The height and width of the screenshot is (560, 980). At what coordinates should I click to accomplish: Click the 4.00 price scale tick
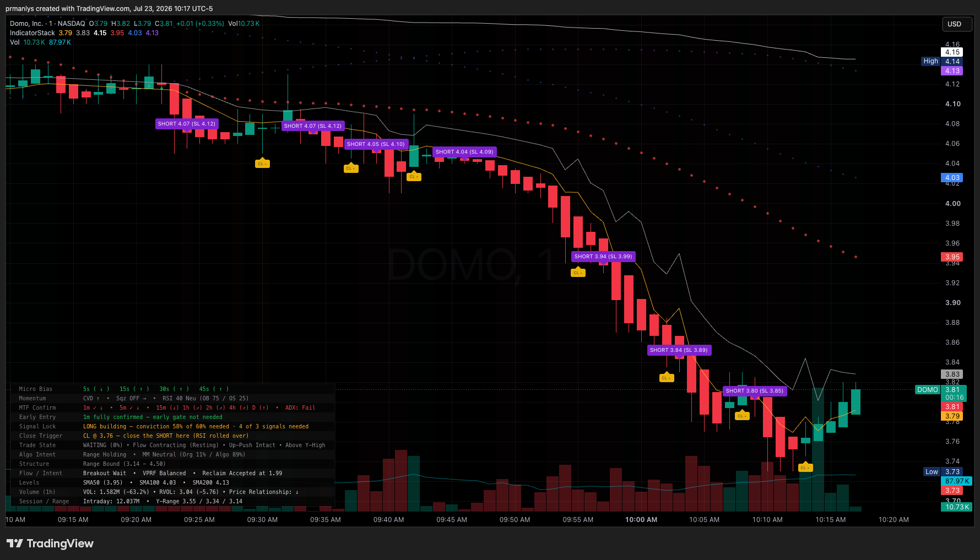[953, 204]
